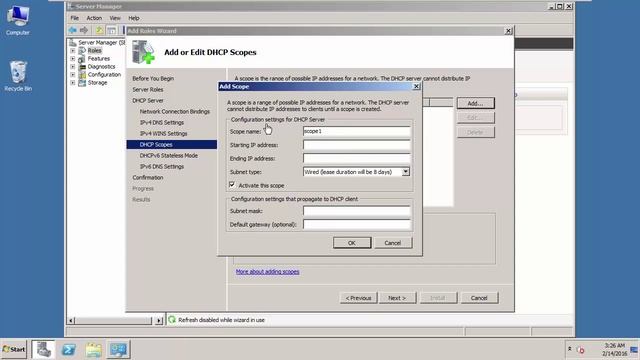The image size is (640, 360).
Task: Click the fourth taskbar application icon
Action: coord(118,349)
